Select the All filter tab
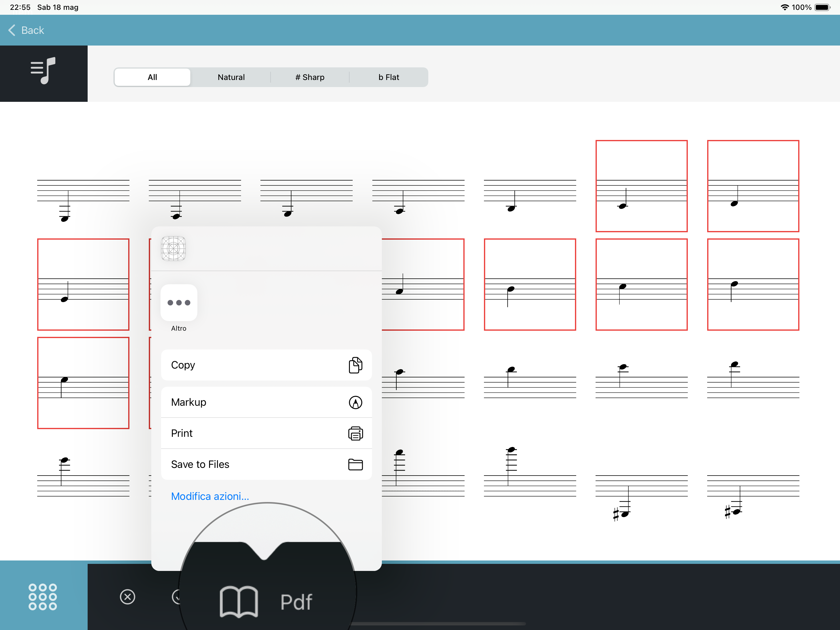Viewport: 840px width, 630px height. 152,77
